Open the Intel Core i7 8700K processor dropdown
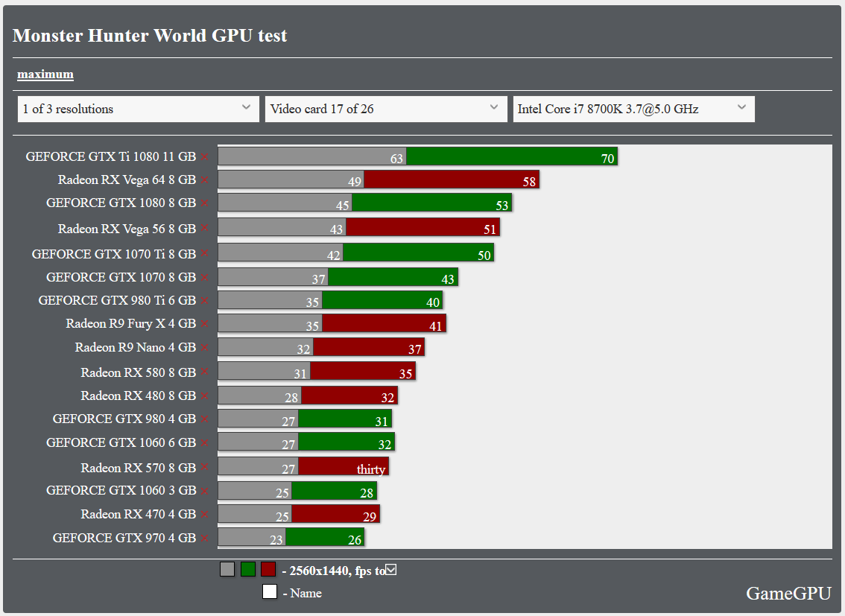 [x=633, y=109]
